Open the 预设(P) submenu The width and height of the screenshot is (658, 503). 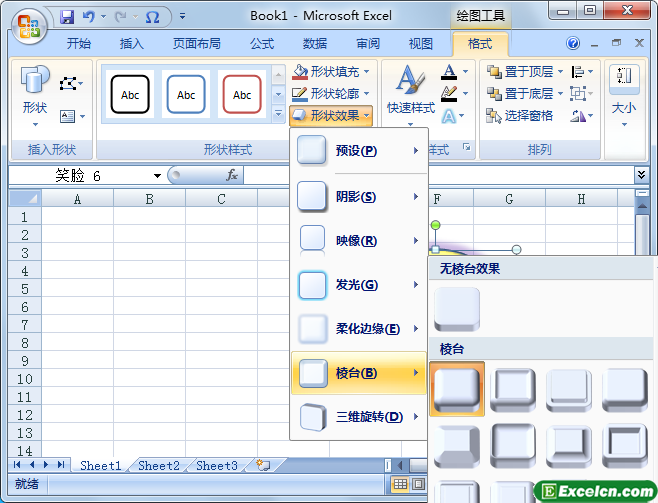358,151
